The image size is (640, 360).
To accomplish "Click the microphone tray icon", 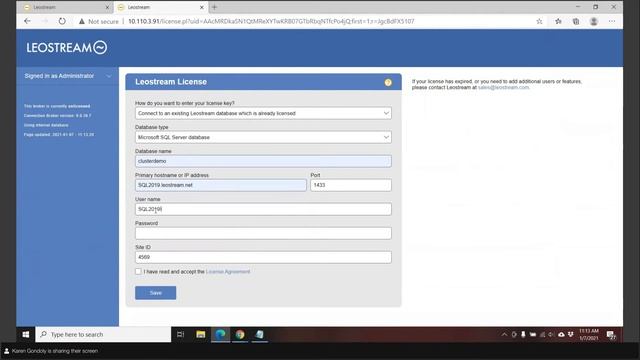I will coord(523,335).
